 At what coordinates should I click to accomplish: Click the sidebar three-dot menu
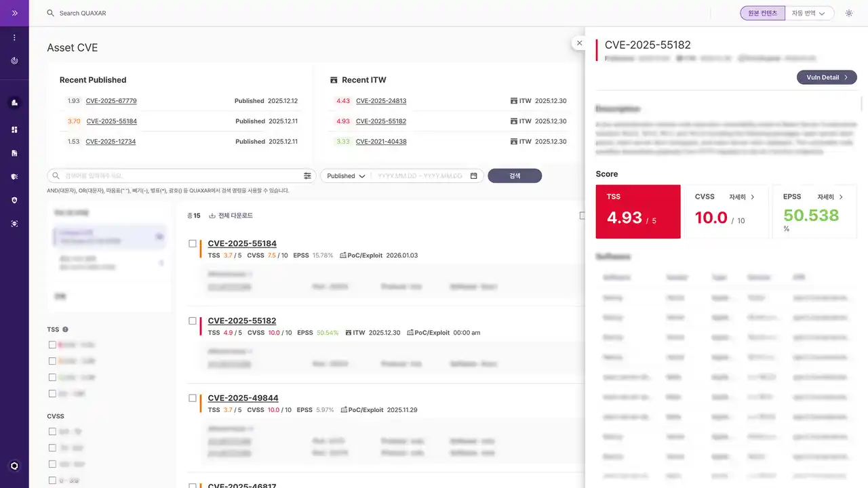[x=14, y=37]
